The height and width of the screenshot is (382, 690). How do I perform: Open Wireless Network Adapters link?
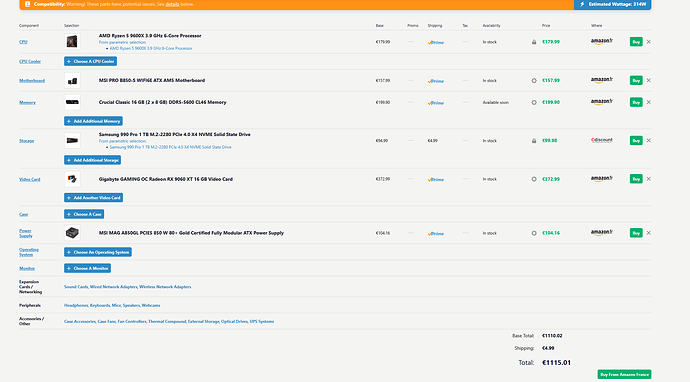coord(165,287)
